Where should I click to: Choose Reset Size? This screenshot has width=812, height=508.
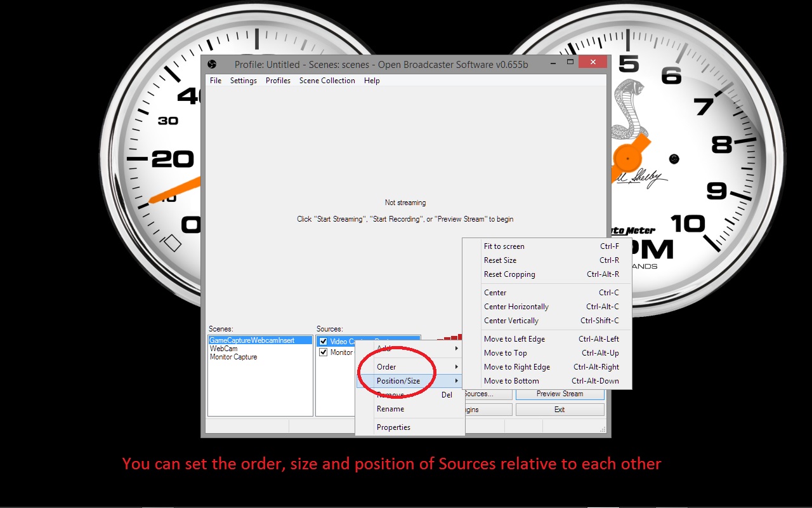tap(547, 260)
